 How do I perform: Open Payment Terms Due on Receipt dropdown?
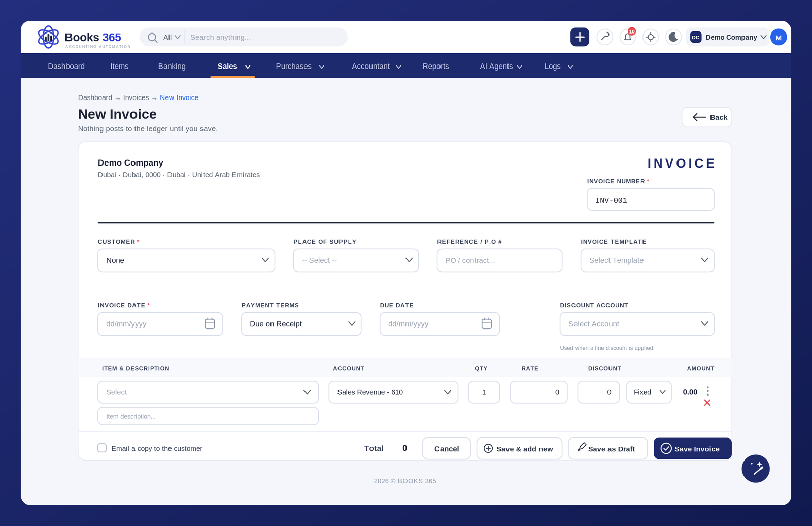coord(301,324)
